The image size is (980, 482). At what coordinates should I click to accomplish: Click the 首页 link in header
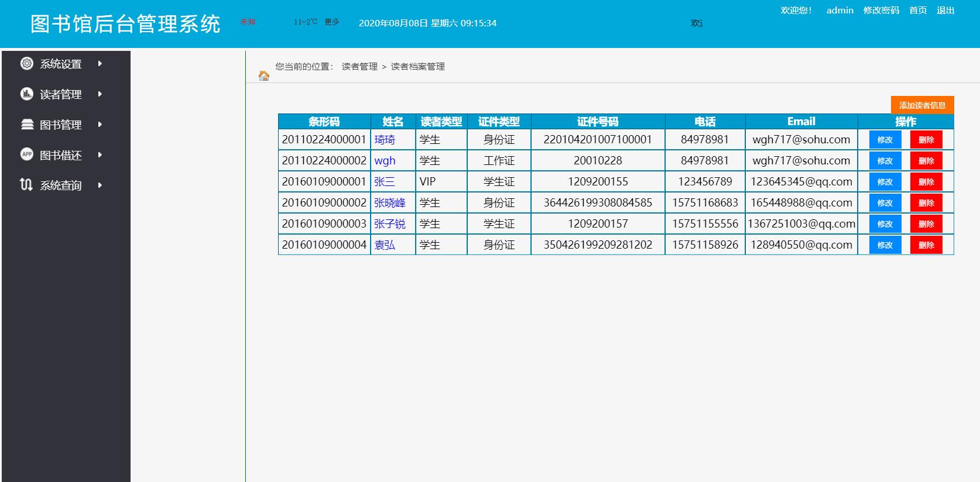(x=918, y=10)
